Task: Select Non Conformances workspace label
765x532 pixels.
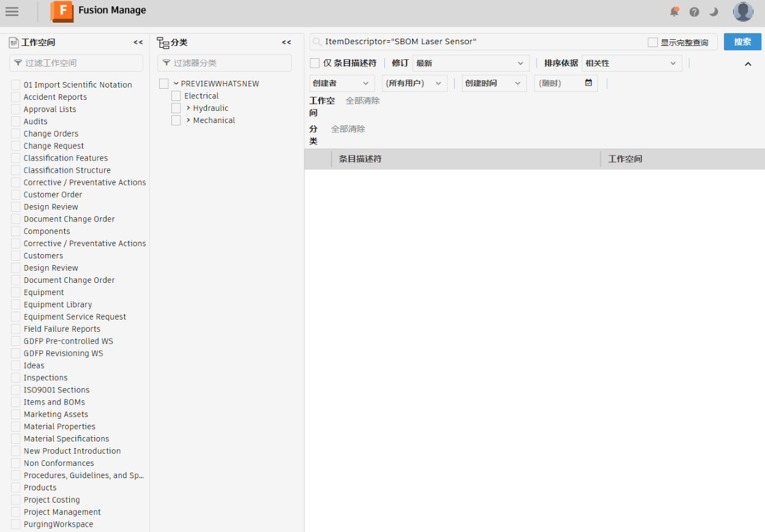Action: tap(59, 463)
